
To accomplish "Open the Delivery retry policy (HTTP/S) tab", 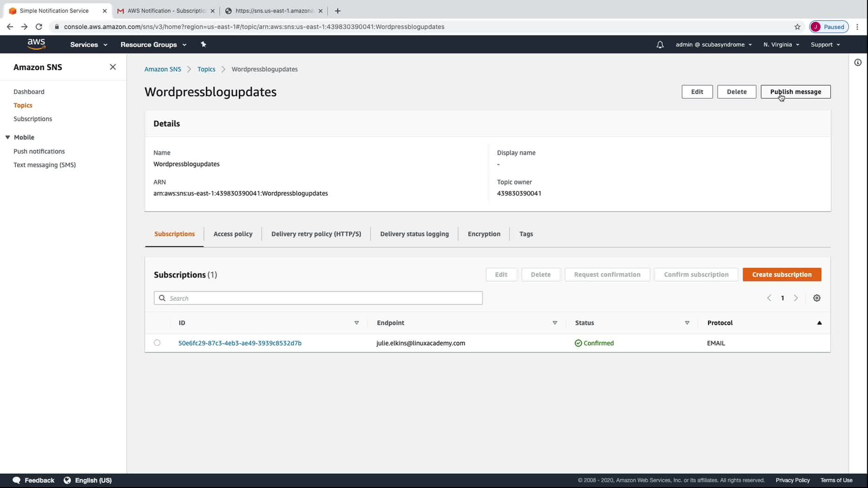I will coord(316,234).
